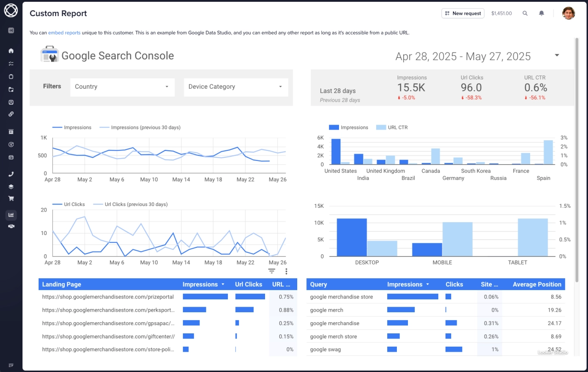Open the phone icon in sidebar
Viewport: 588px width, 372px height.
11,174
